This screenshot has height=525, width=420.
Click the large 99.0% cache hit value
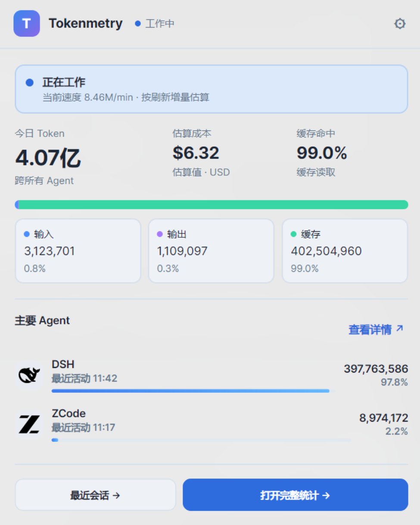322,153
